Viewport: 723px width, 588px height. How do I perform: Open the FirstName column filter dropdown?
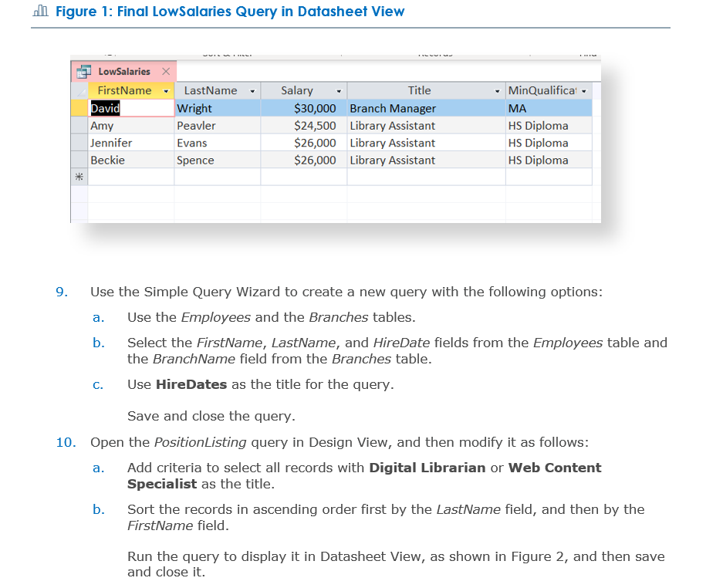pos(166,90)
